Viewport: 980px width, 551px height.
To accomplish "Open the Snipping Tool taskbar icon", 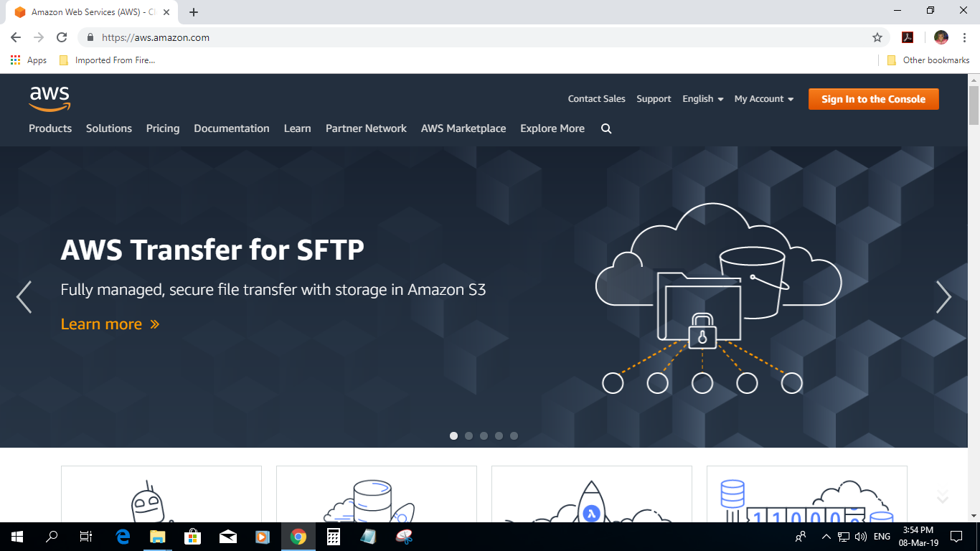I will (x=404, y=536).
